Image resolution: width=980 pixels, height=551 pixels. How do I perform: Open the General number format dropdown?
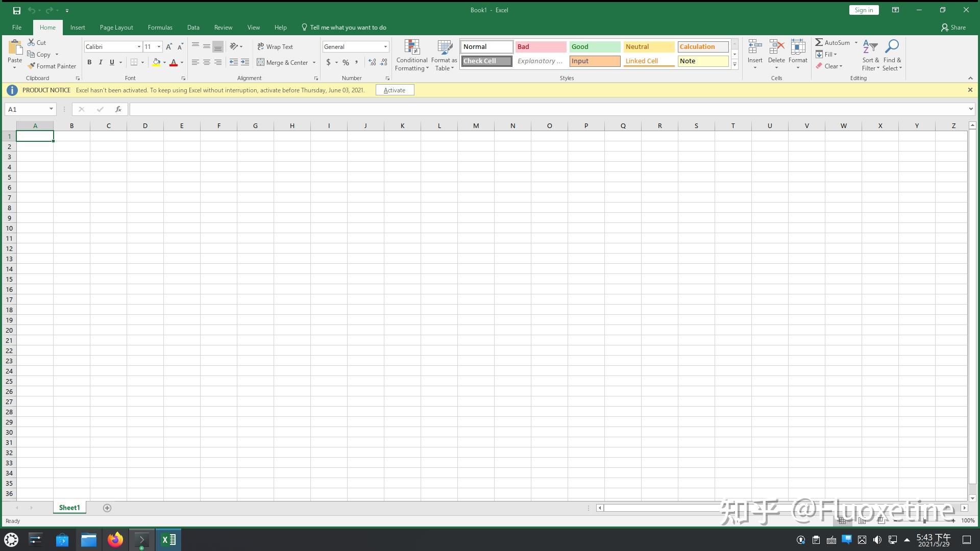click(x=385, y=46)
